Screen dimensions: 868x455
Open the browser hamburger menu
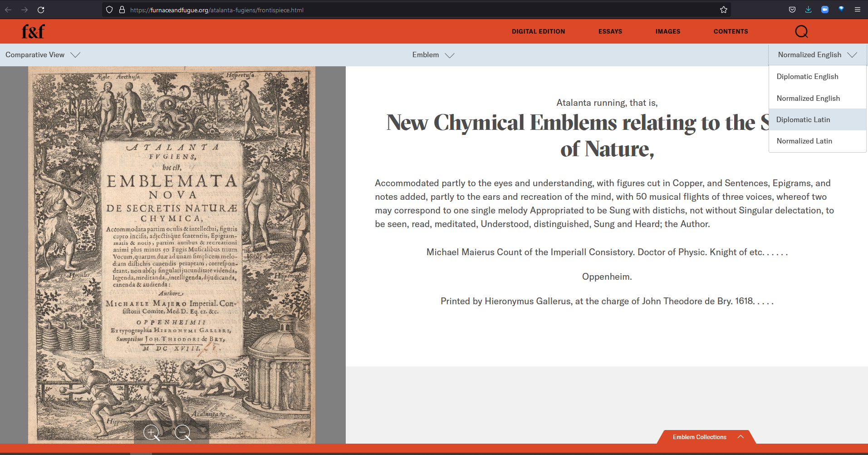tap(858, 10)
